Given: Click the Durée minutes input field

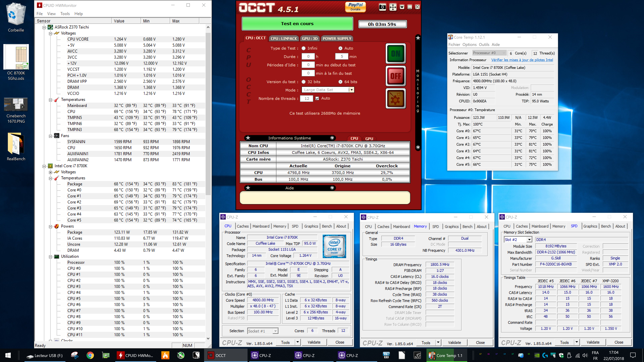Looking at the screenshot, I should (x=341, y=56).
